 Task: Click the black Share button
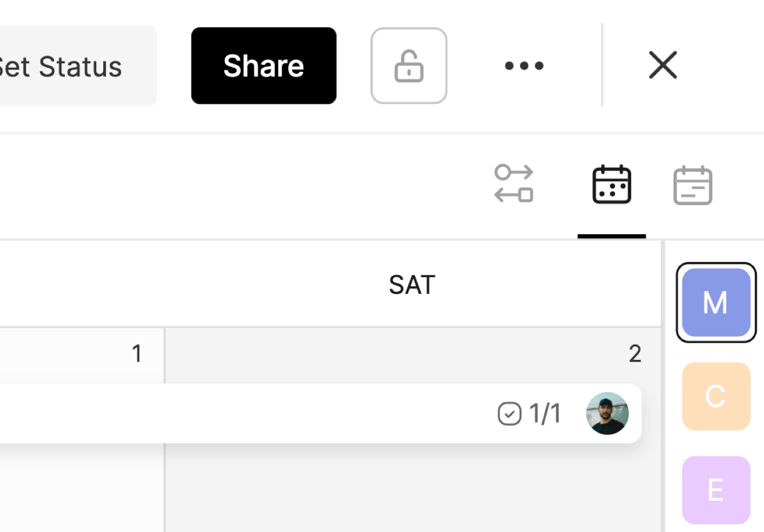264,66
